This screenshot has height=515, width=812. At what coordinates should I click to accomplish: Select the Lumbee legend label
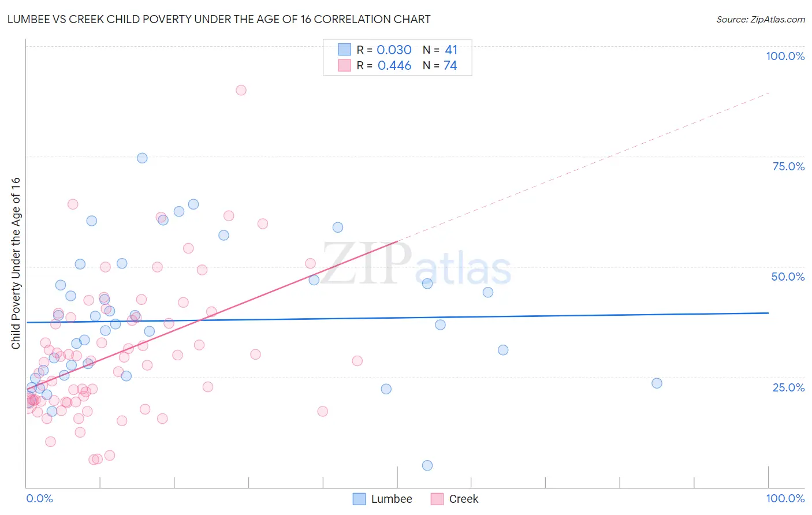[x=392, y=499]
